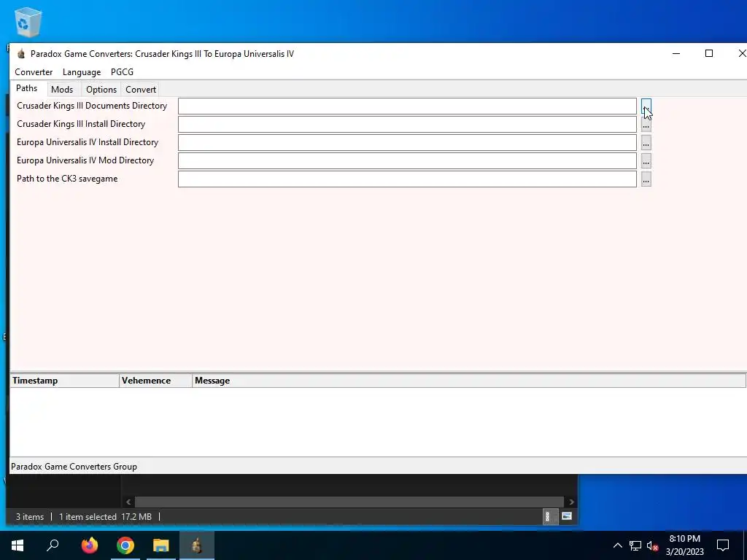
Task: Browse for Europa Universalis IV Install Directory
Action: [646, 143]
